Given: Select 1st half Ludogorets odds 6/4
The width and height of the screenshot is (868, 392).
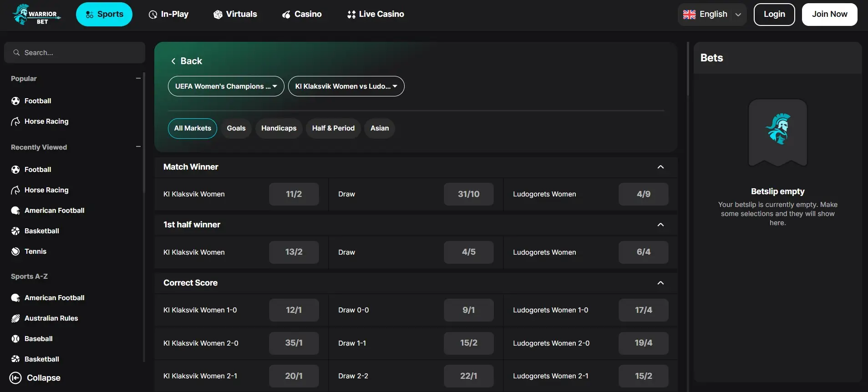Looking at the screenshot, I should point(644,252).
